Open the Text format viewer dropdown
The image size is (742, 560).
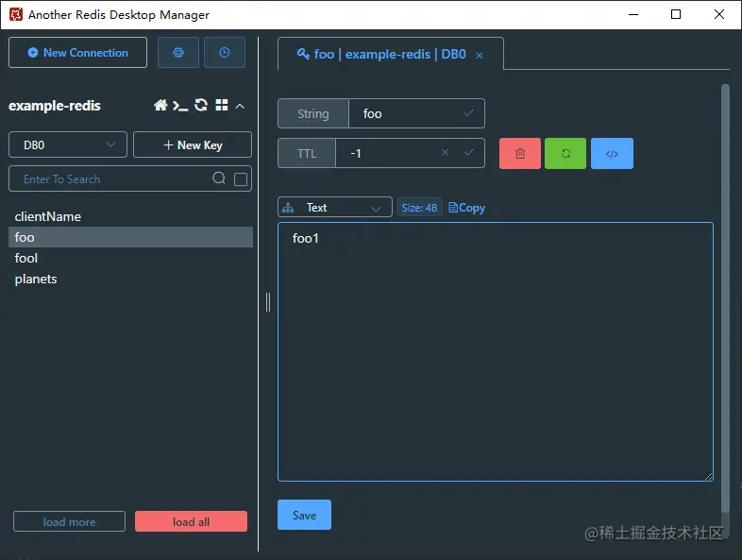[x=334, y=208]
